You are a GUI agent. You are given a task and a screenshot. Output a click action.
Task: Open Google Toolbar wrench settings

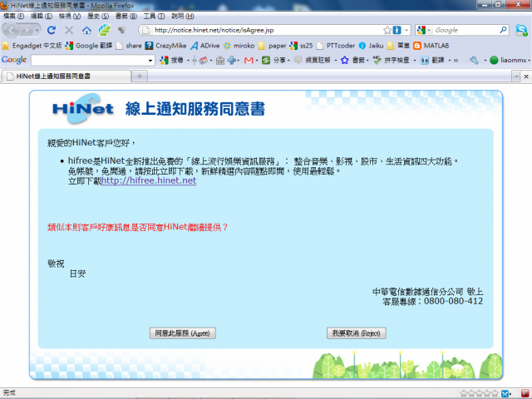click(474, 60)
